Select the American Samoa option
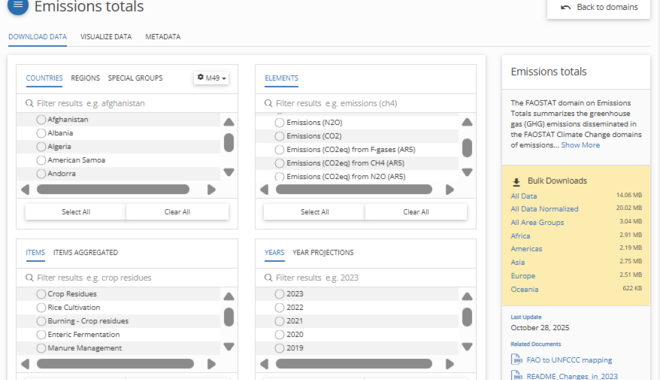Screen dimensions: 660x380 (41, 160)
